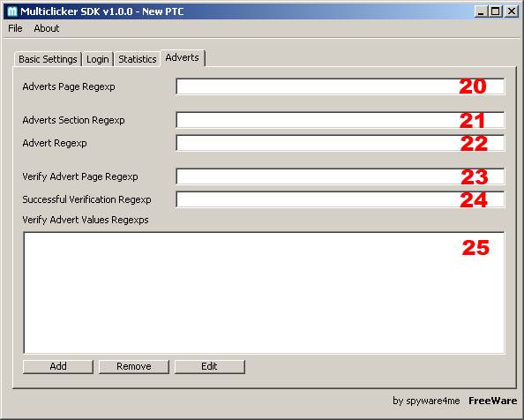
Task: Click the Remove button
Action: [134, 366]
